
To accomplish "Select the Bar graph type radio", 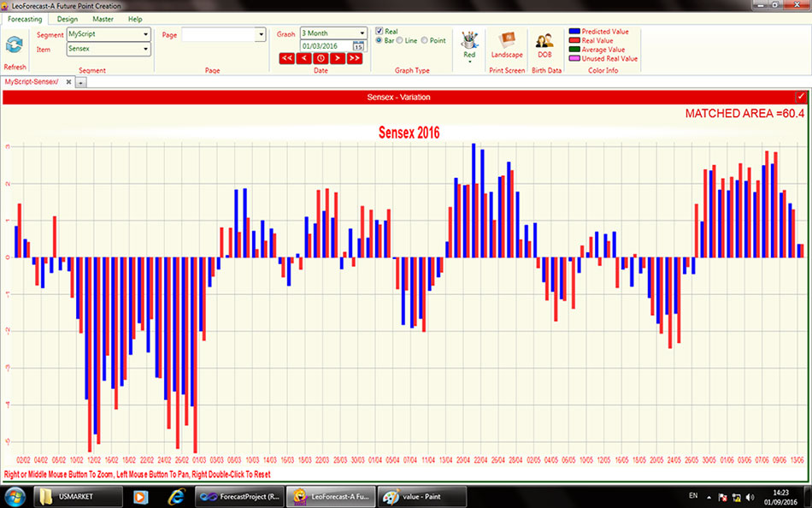I will 379,40.
